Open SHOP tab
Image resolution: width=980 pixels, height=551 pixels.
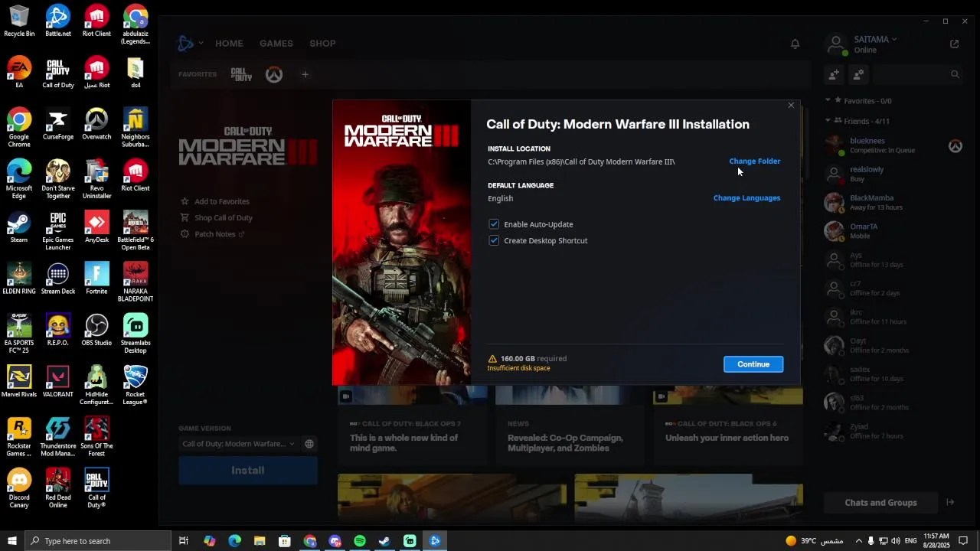(322, 44)
